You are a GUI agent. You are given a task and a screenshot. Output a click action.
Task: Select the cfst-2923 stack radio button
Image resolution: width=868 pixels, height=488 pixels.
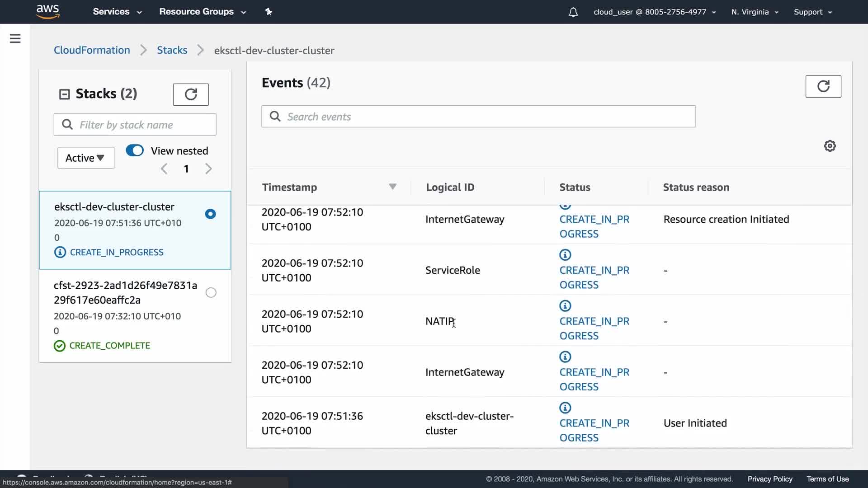click(x=211, y=293)
